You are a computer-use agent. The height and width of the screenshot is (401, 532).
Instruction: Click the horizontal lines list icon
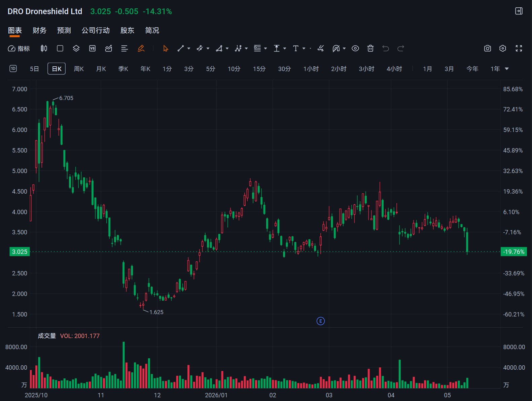pos(125,48)
